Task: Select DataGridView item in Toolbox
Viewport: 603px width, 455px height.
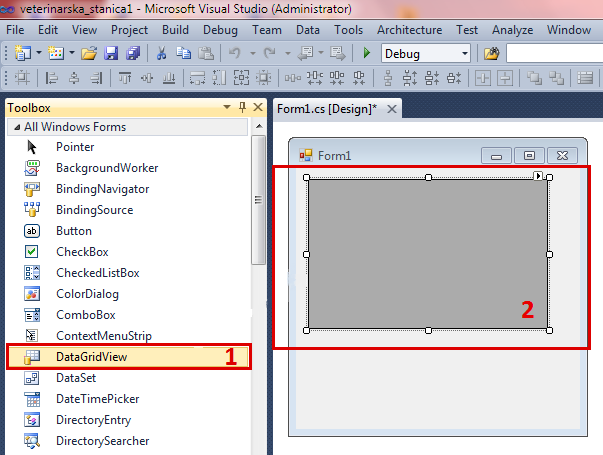Action: click(91, 356)
